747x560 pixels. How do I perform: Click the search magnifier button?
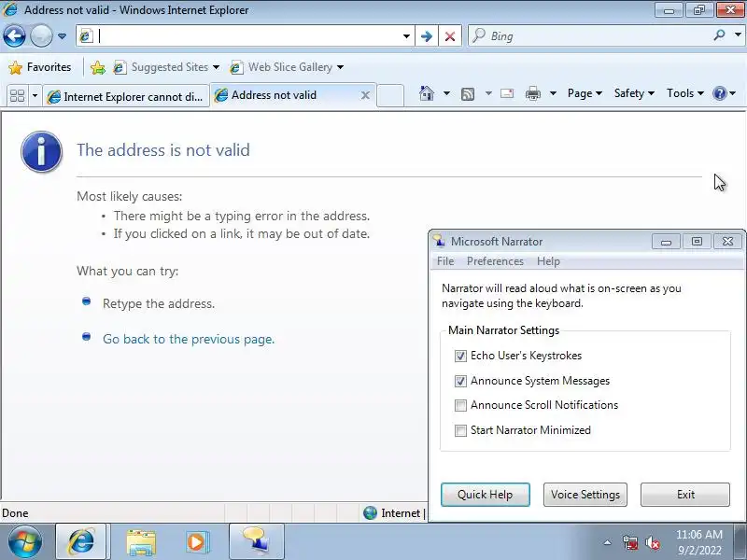click(x=719, y=35)
